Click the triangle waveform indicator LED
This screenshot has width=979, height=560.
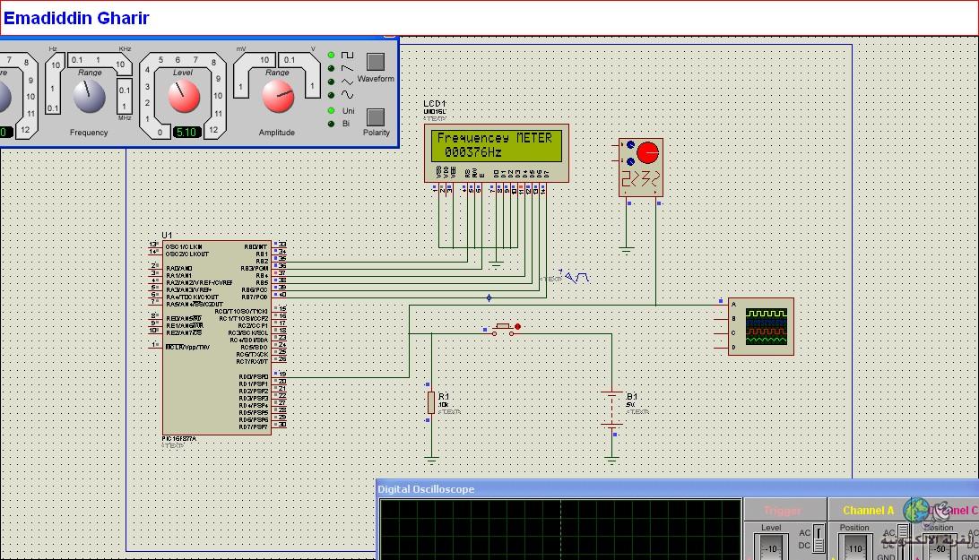coord(331,82)
